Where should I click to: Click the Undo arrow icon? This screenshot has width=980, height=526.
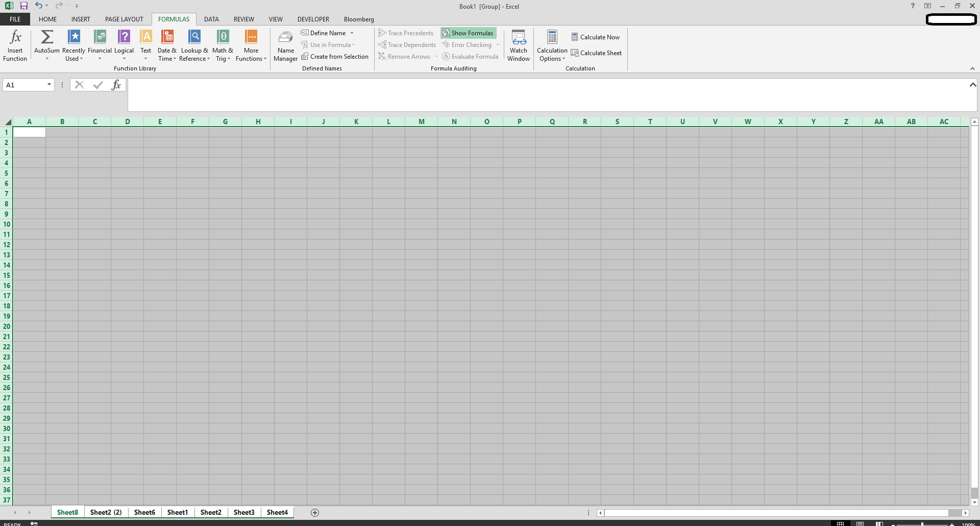[38, 6]
